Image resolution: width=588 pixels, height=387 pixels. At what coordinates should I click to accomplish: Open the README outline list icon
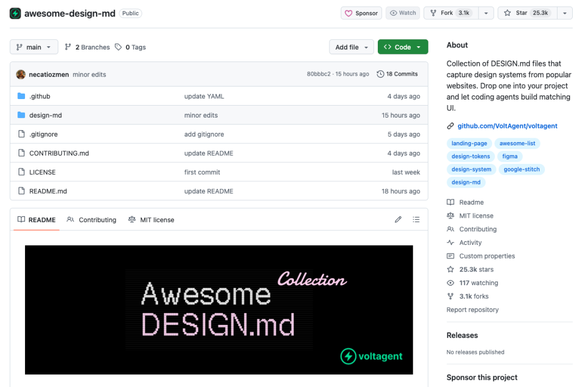click(x=416, y=219)
